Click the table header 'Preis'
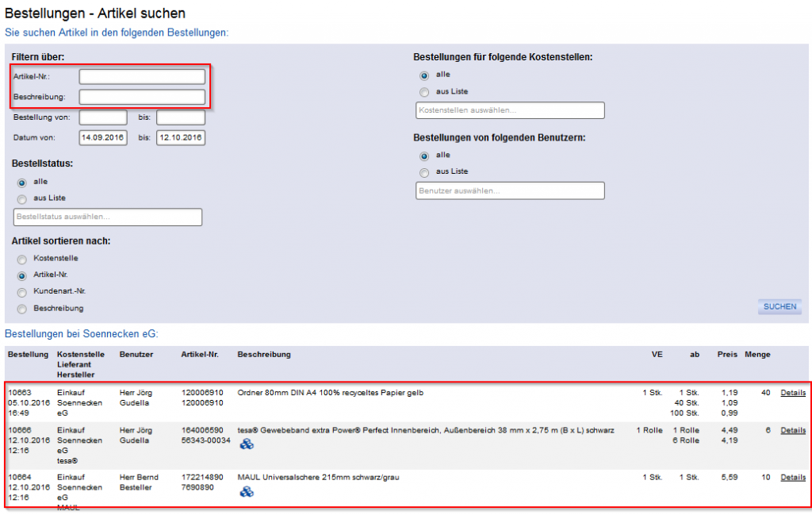This screenshot has width=812, height=515. coord(727,355)
